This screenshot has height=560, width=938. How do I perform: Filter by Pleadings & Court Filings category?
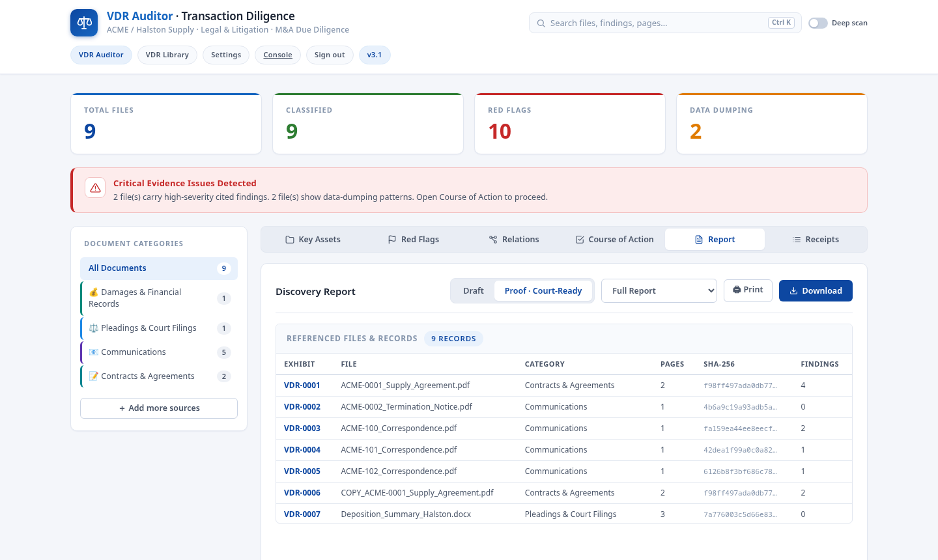click(159, 328)
